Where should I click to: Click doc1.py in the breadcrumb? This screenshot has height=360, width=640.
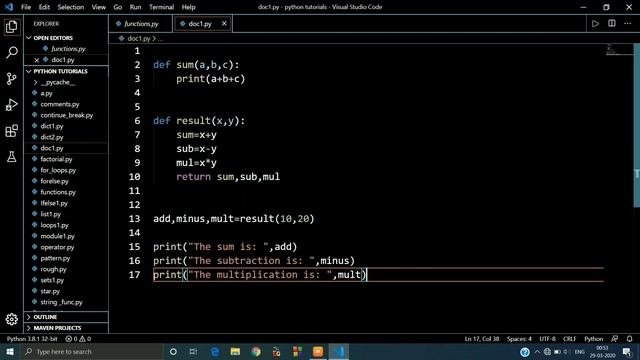[139, 38]
